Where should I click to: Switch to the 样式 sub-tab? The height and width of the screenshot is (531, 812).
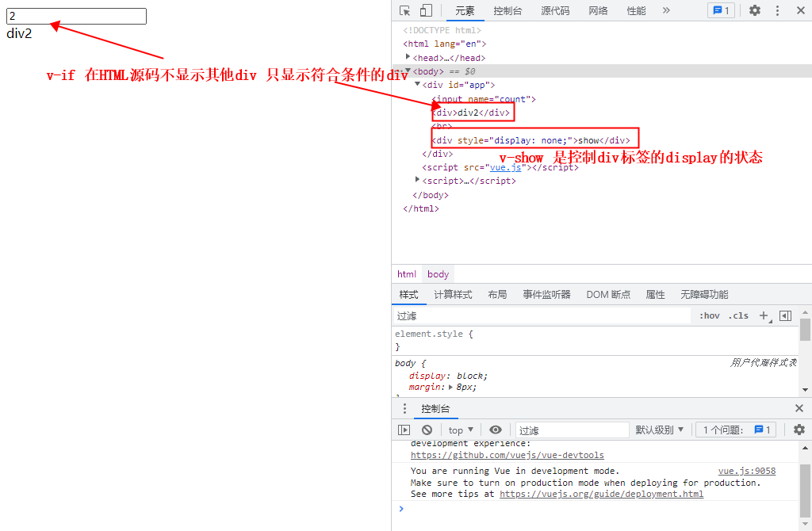408,295
